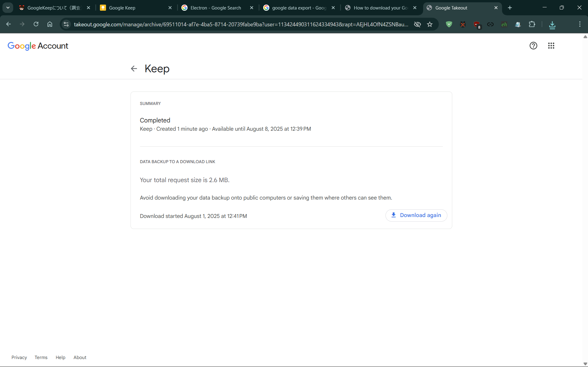Close the Google Keep tab

click(170, 8)
